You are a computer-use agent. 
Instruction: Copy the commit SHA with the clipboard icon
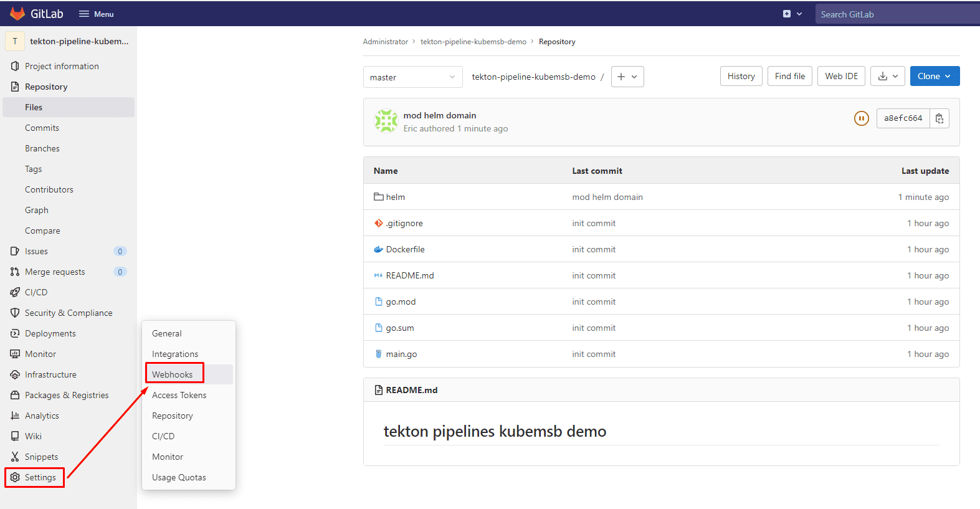coord(940,118)
